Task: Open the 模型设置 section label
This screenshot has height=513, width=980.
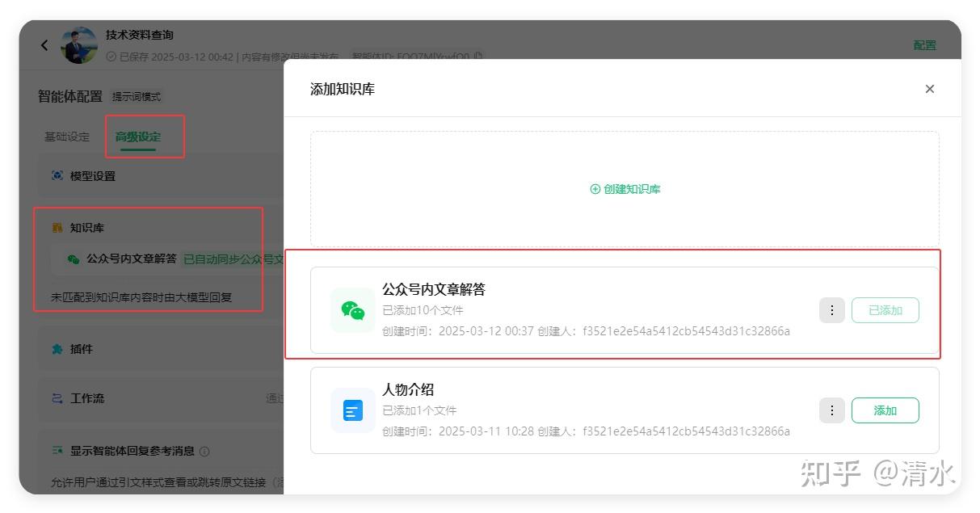Action: tap(93, 175)
